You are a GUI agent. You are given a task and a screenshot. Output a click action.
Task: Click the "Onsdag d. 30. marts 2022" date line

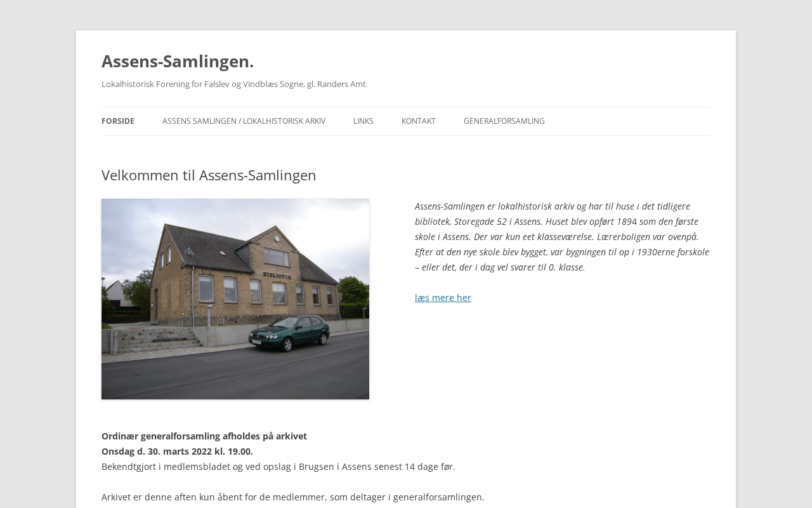177,451
